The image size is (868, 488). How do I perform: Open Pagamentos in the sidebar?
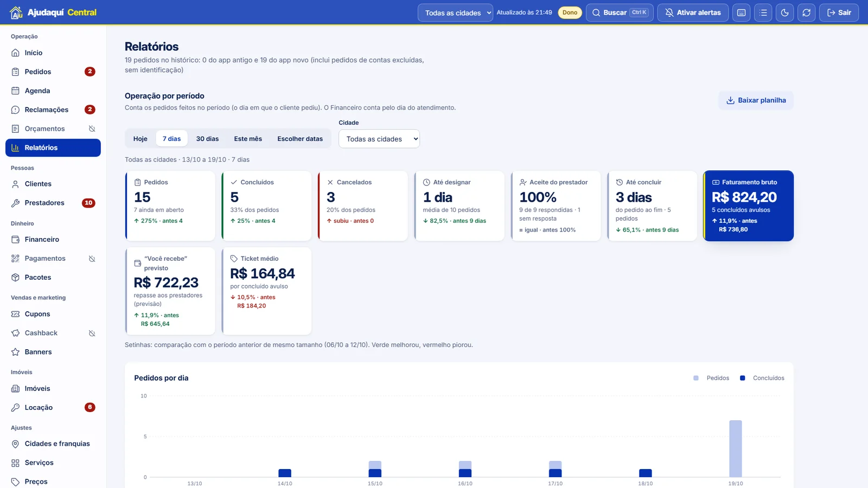53,258
